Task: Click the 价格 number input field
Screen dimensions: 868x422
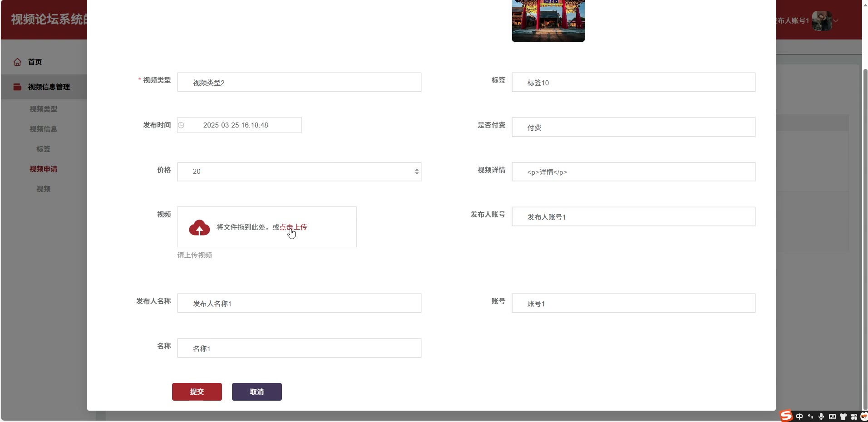Action: point(299,172)
